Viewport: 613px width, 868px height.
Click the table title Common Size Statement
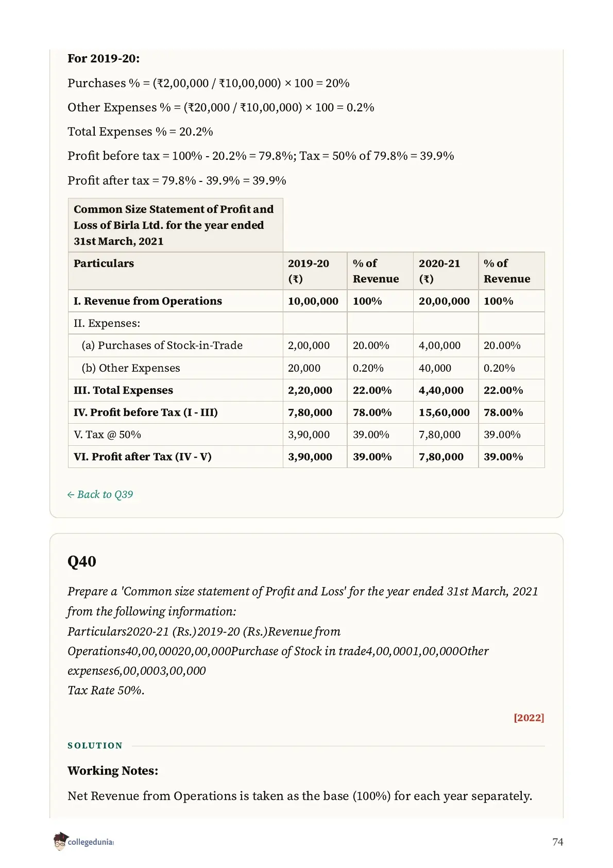(x=175, y=225)
